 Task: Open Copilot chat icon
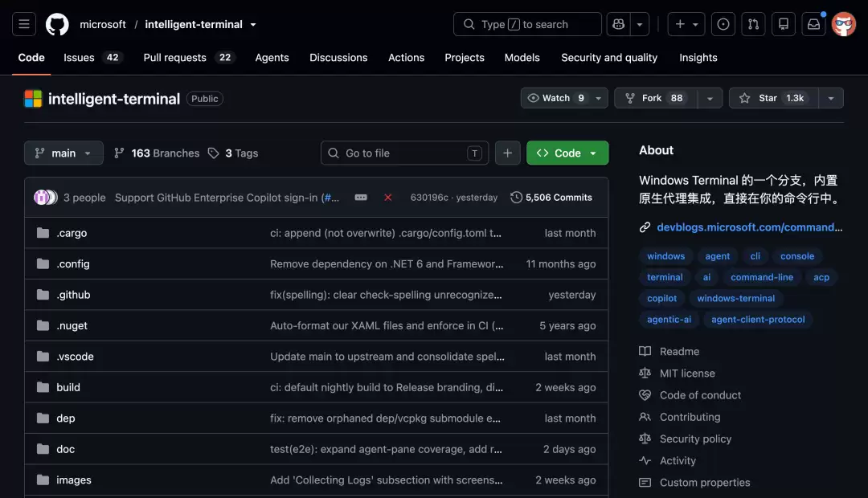[618, 24]
